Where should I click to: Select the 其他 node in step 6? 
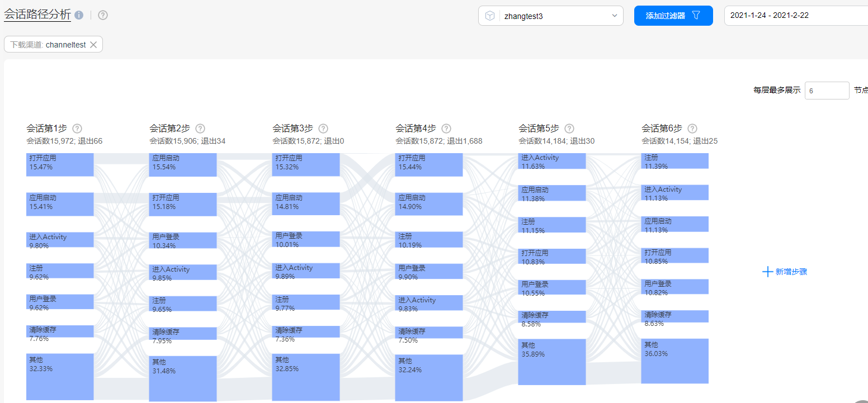click(674, 362)
